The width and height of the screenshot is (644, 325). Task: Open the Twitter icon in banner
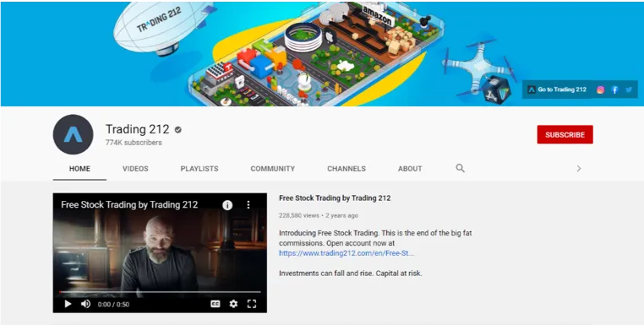629,89
